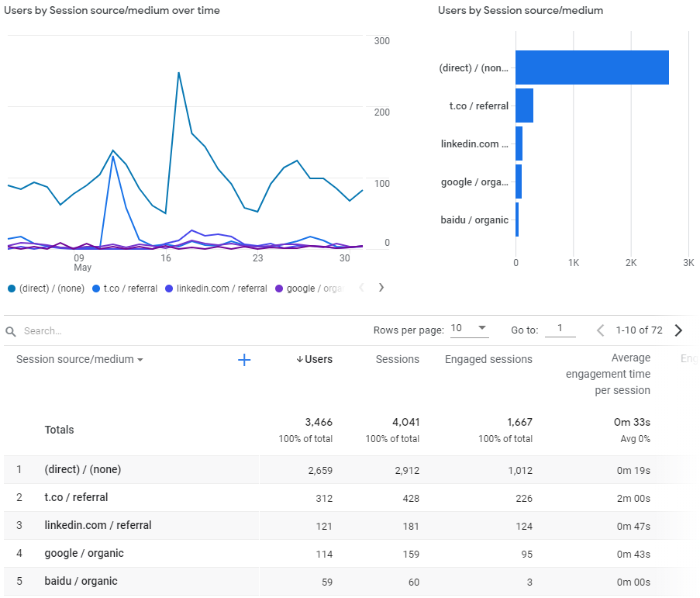
Task: Click linkedin sessions value 181
Action: [411, 527]
